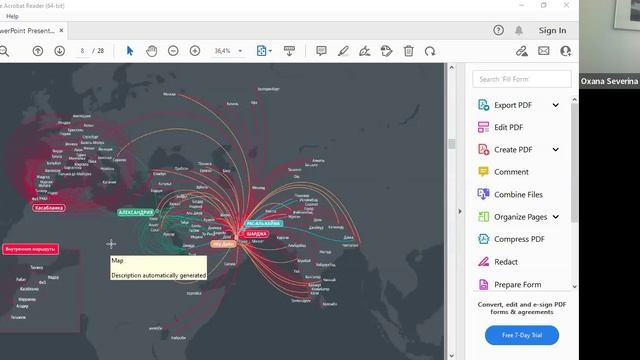
Task: Click the red Sharjah label on map
Action: coord(256,234)
